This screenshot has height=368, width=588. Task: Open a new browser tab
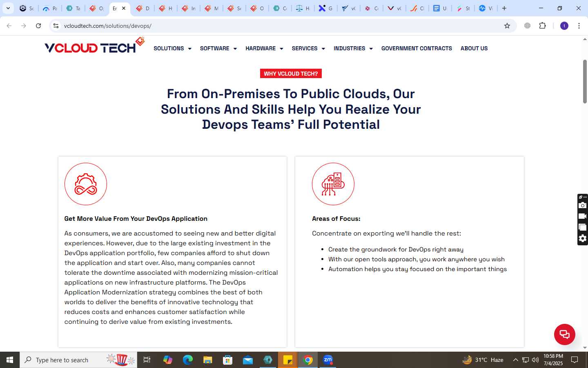click(x=504, y=8)
